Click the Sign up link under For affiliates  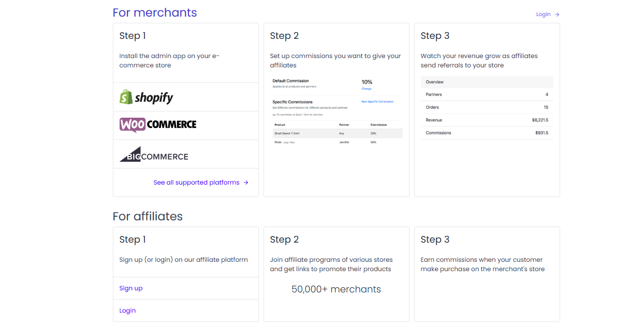click(131, 288)
